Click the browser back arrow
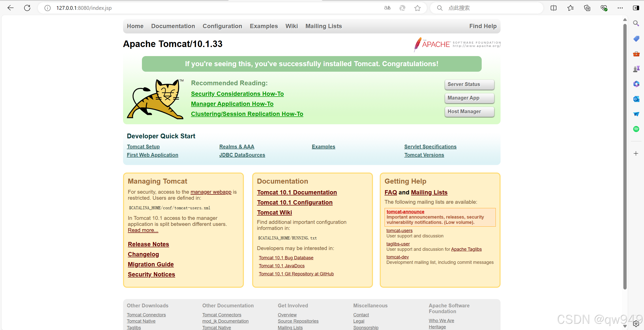The width and height of the screenshot is (644, 330). [10, 8]
